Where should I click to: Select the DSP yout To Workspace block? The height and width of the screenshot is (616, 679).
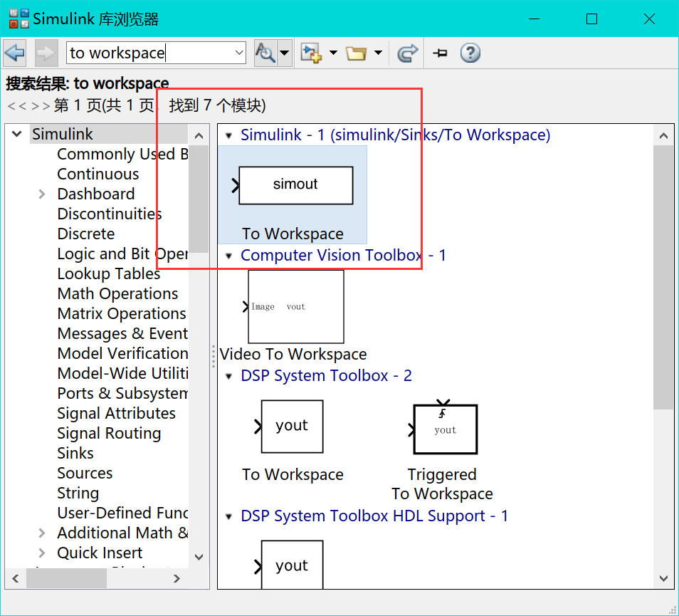pos(293,441)
